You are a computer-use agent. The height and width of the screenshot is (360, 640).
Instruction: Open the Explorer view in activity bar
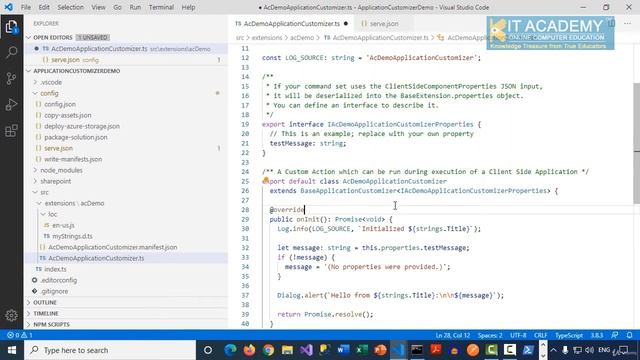(11, 27)
